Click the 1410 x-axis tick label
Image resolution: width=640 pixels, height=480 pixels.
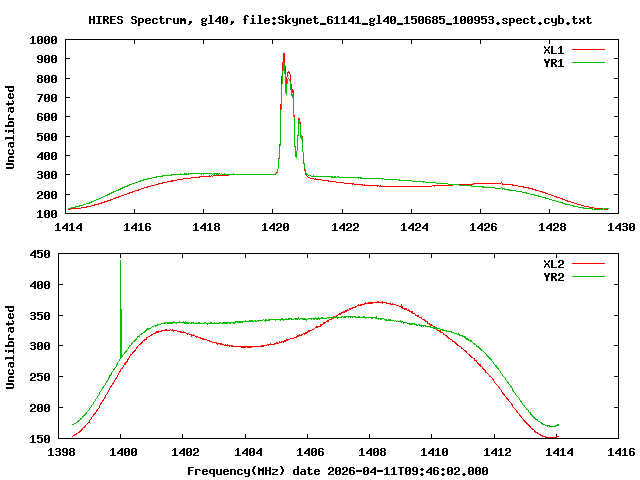(434, 452)
